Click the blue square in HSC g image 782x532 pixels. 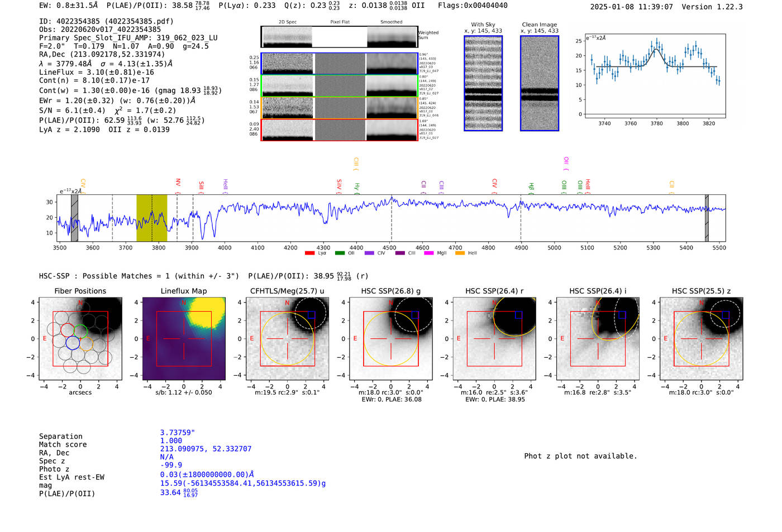click(x=415, y=315)
